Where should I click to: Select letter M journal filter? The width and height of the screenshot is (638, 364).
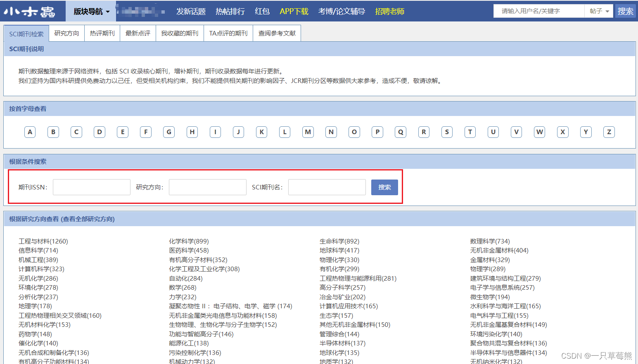pos(308,132)
